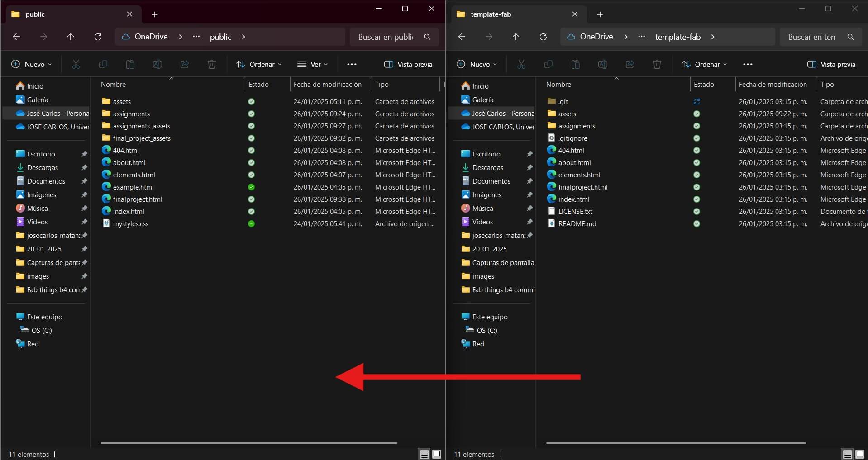Click horizontal scrollbar in template-fab window
This screenshot has height=460, width=868.
coord(676,443)
